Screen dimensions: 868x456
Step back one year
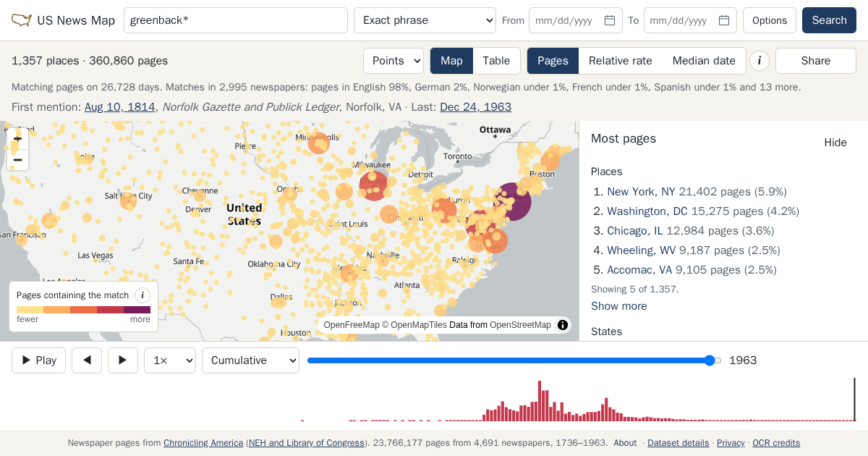[x=88, y=360]
